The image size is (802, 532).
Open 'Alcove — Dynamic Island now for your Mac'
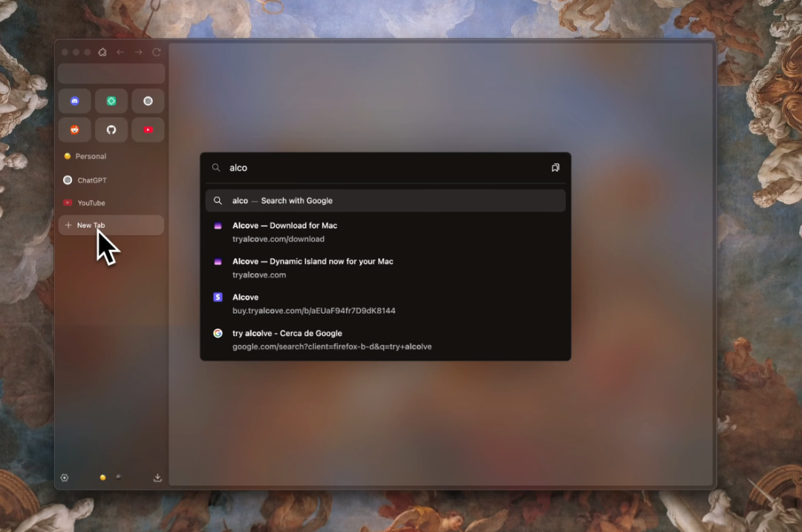coord(385,268)
